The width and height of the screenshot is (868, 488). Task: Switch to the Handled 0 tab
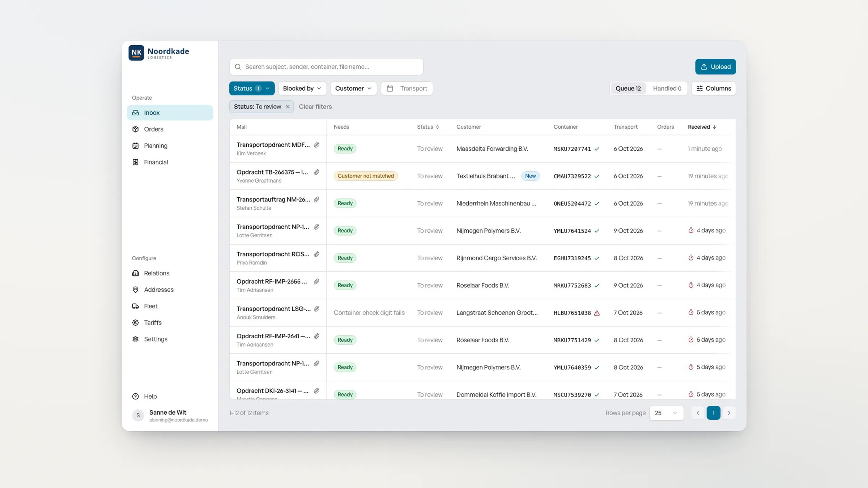667,88
